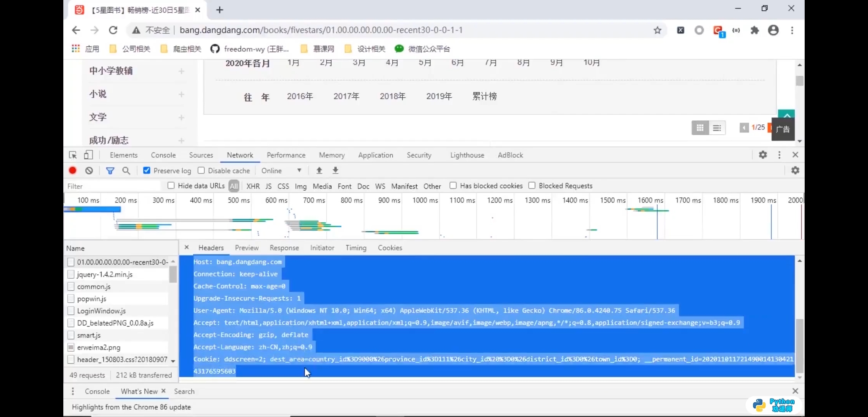Open the Online throttling dropdown
This screenshot has height=417, width=868.
pyautogui.click(x=281, y=170)
